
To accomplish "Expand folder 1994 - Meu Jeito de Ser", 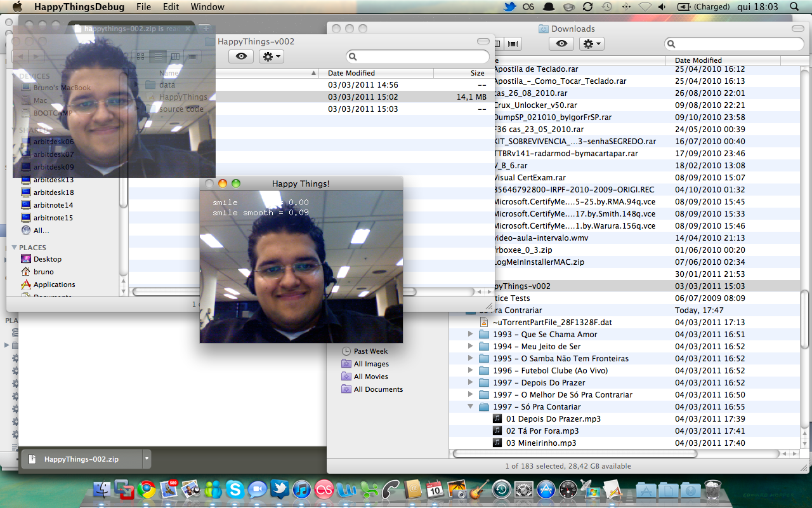I will [470, 346].
